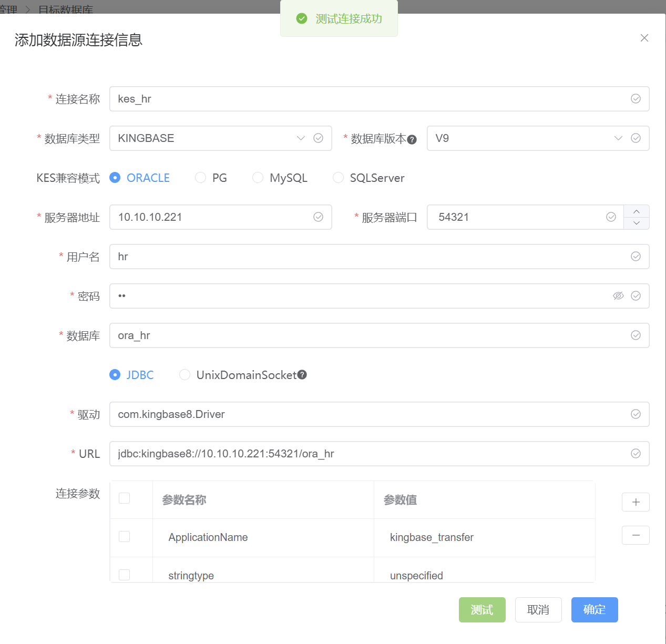Click validation check icon in URL field

[x=636, y=454]
